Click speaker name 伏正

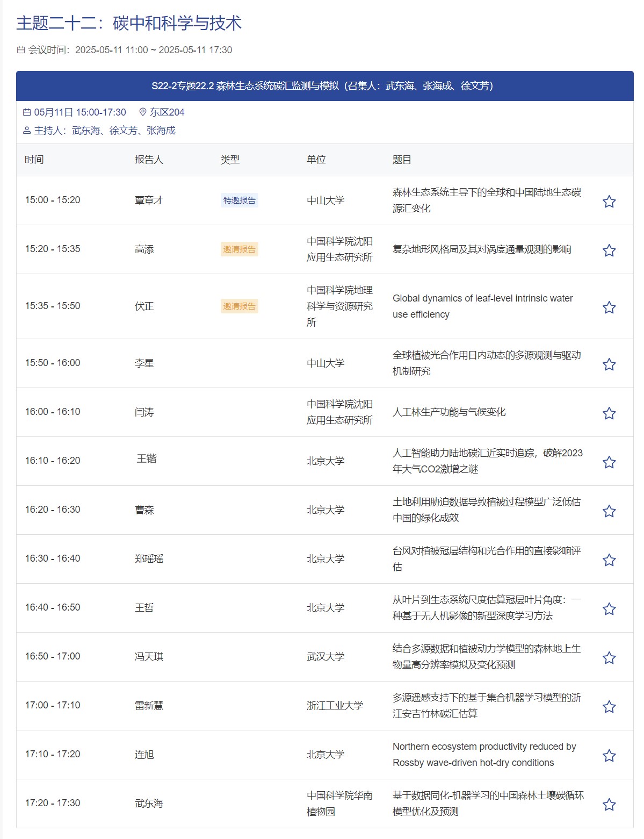click(x=144, y=306)
